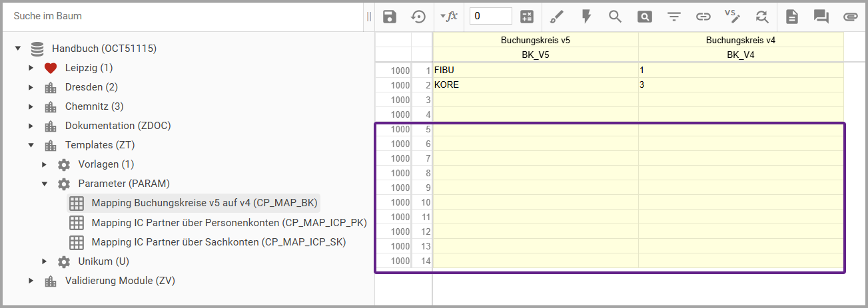Select the brush format tool
Image resolution: width=868 pixels, height=308 pixels.
[557, 17]
